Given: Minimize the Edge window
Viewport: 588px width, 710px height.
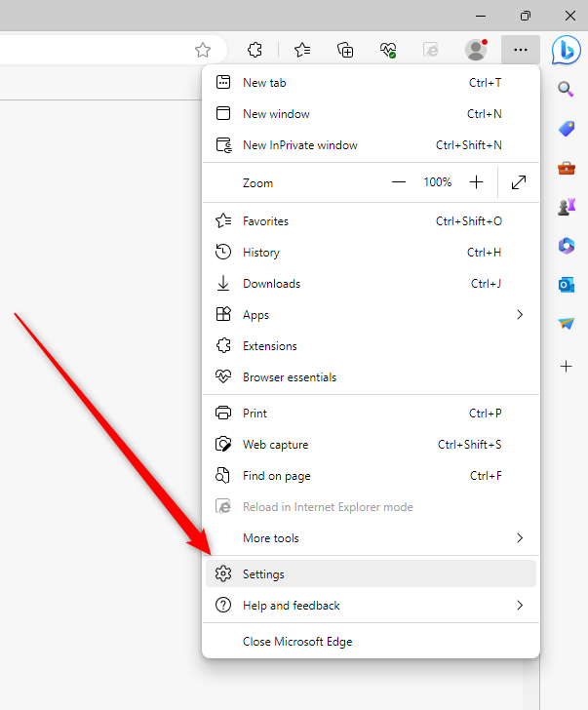Looking at the screenshot, I should coord(481,16).
